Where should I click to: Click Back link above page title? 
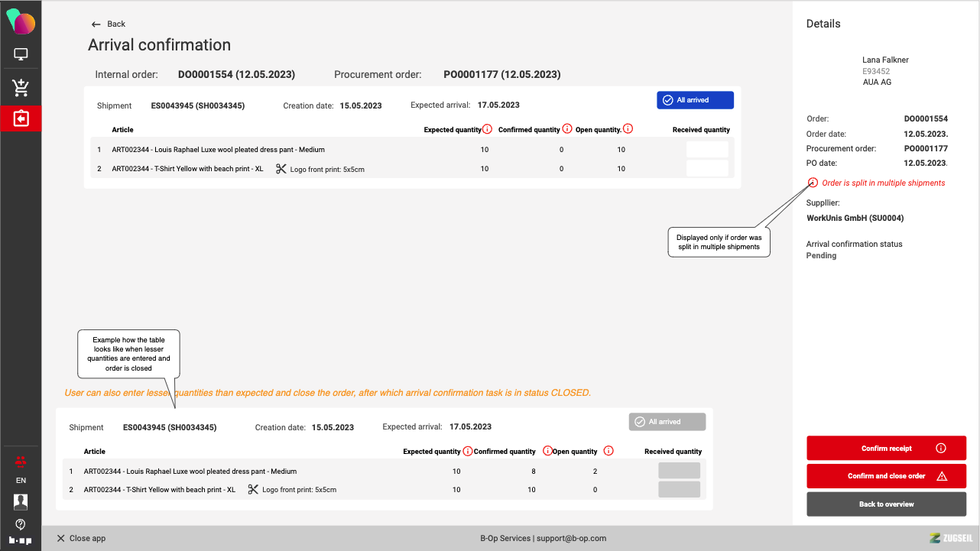[x=108, y=24]
